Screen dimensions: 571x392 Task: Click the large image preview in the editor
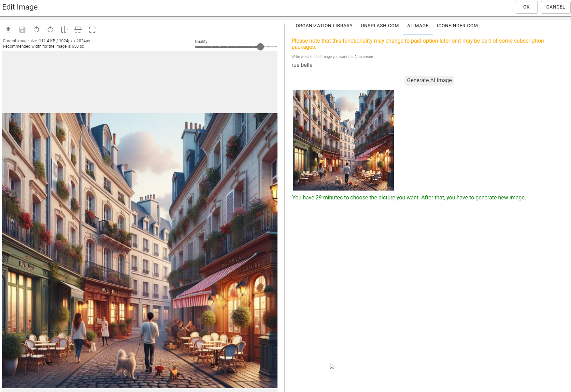point(140,251)
